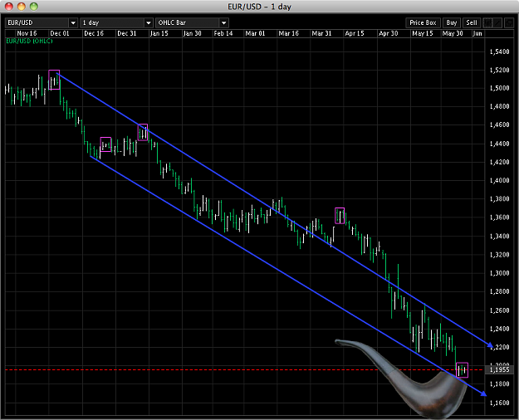Click the 1,5400 price axis label
This screenshot has height=420, width=519.
click(499, 51)
